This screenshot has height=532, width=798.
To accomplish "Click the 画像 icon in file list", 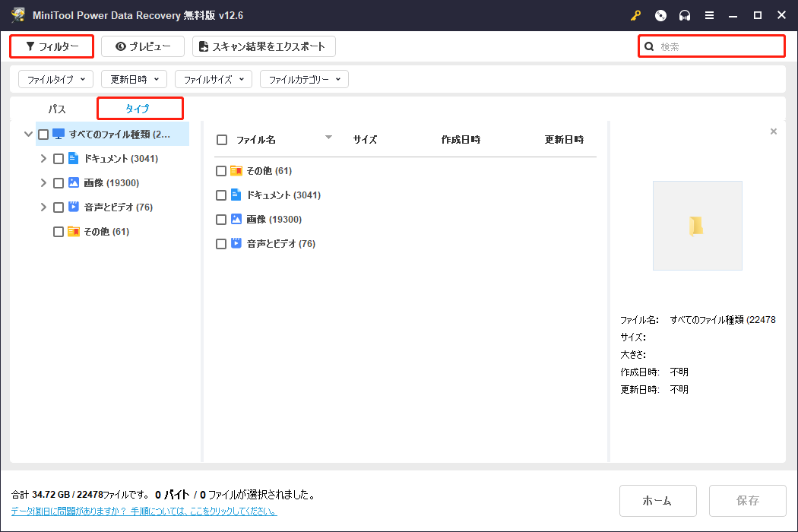I will (236, 220).
